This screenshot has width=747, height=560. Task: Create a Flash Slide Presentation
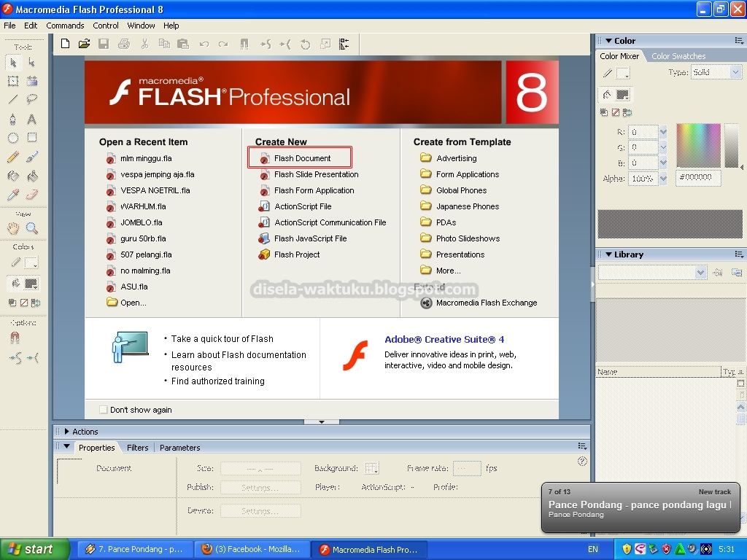(x=316, y=174)
